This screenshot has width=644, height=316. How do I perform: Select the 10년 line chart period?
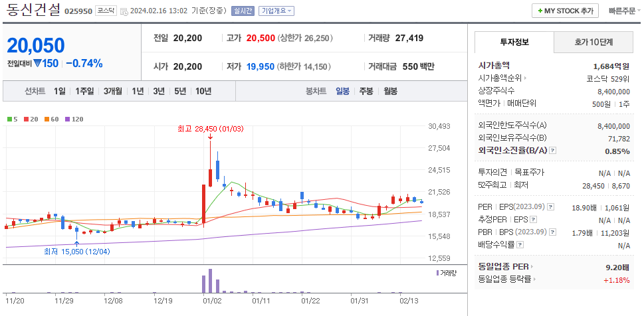click(203, 91)
